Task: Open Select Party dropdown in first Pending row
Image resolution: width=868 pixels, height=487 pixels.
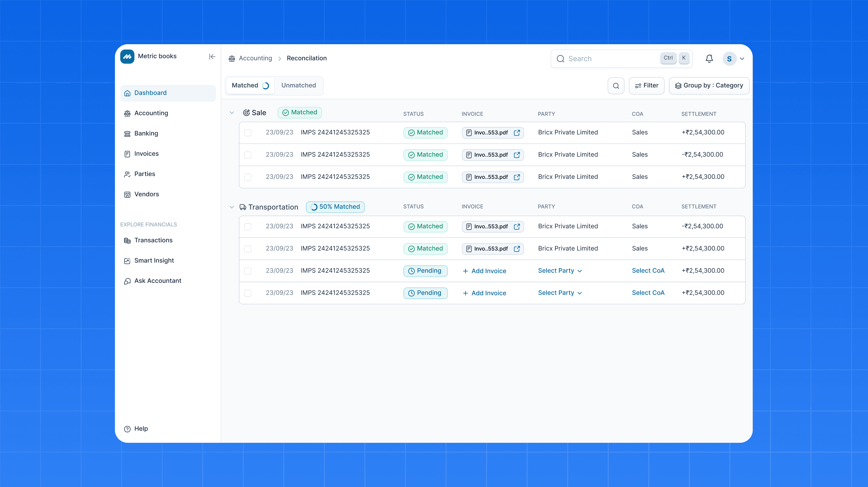Action: (560, 271)
